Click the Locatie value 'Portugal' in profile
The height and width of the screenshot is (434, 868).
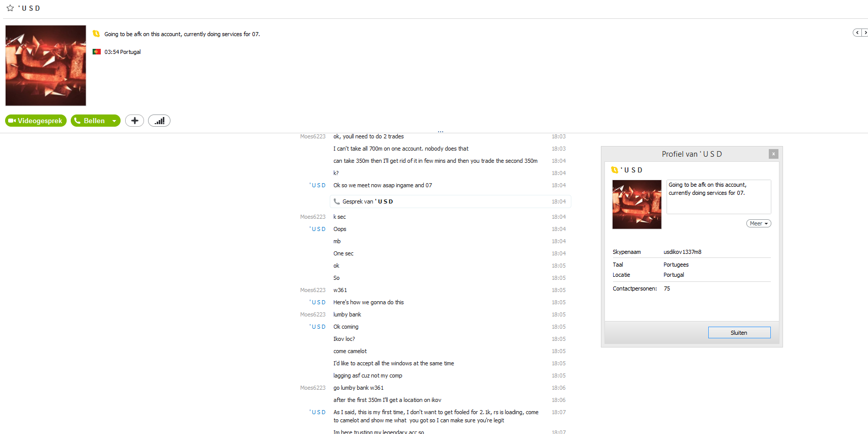[x=674, y=275]
